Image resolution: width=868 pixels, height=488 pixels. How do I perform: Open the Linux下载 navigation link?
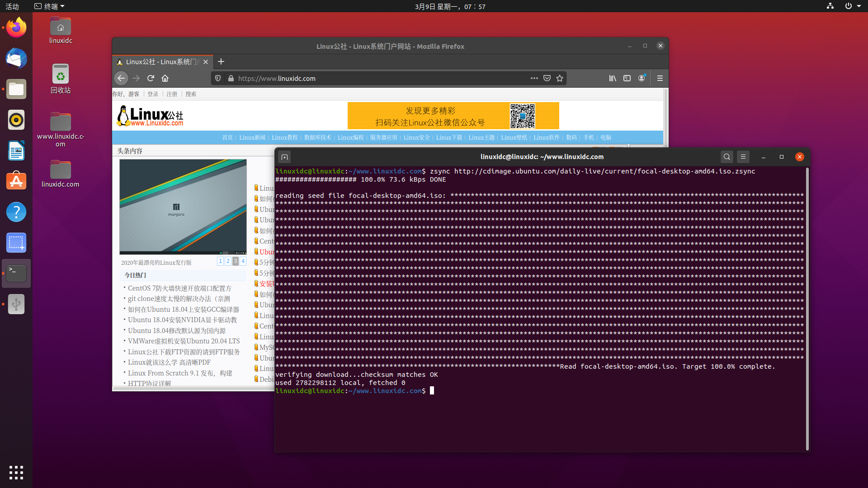(x=449, y=137)
